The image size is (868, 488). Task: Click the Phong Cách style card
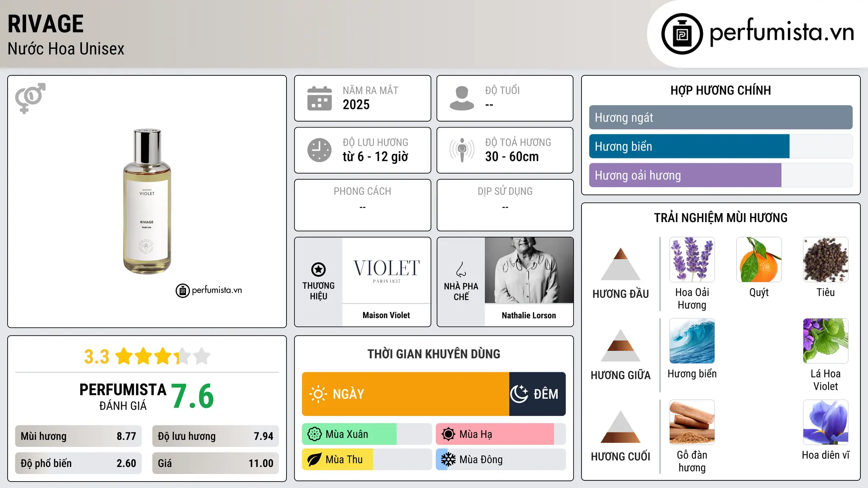click(x=362, y=205)
